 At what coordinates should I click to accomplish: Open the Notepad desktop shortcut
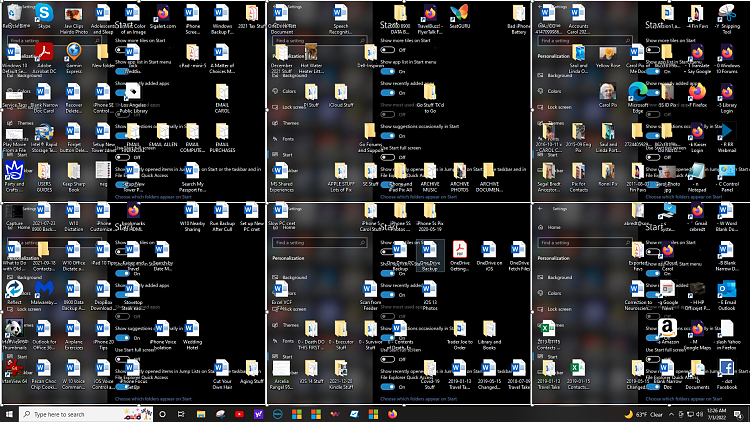click(696, 174)
